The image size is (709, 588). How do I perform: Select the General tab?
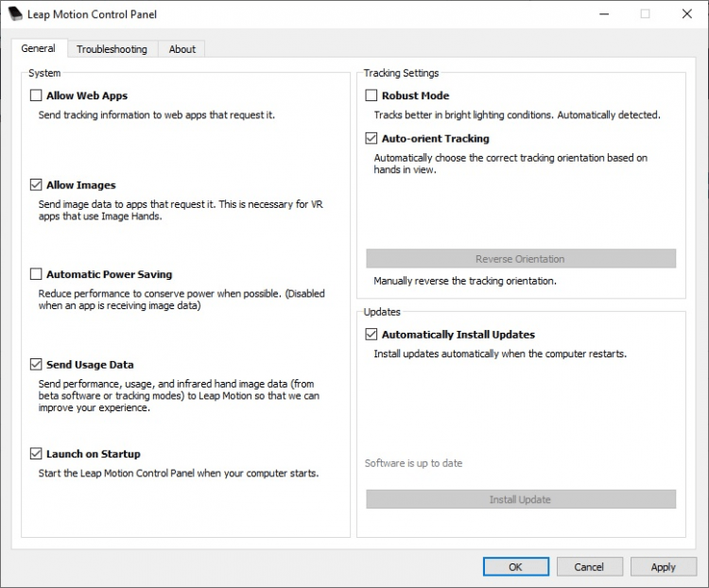coord(39,48)
